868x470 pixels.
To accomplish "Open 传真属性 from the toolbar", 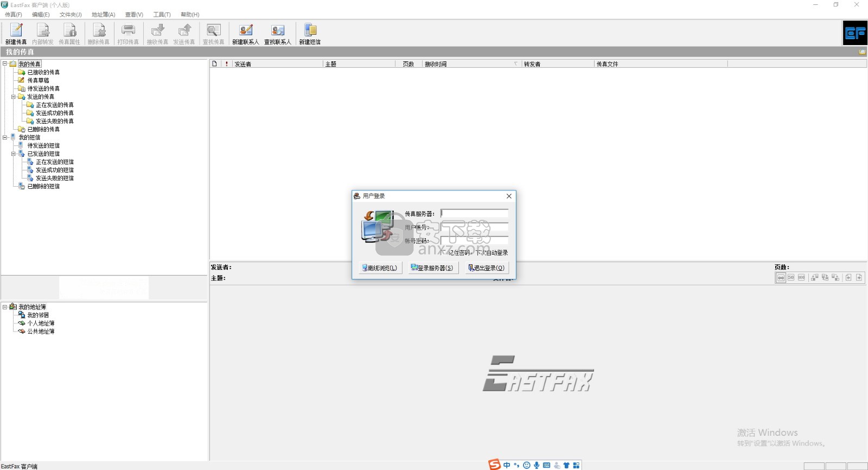I will tap(69, 34).
